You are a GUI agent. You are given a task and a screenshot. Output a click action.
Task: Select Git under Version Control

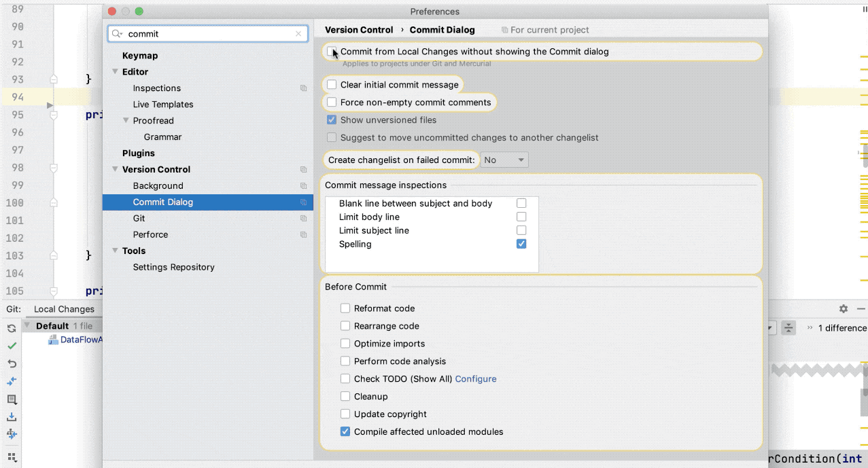139,219
